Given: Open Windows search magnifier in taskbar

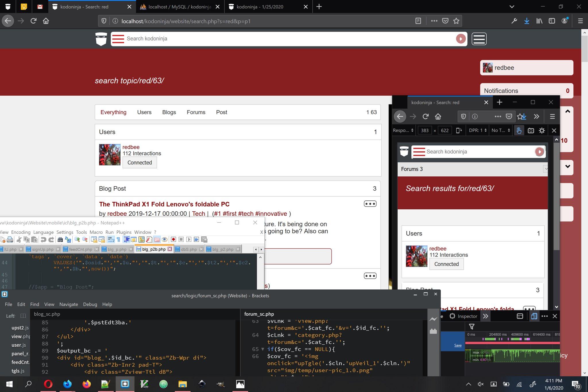Looking at the screenshot, I should click(x=28, y=384).
